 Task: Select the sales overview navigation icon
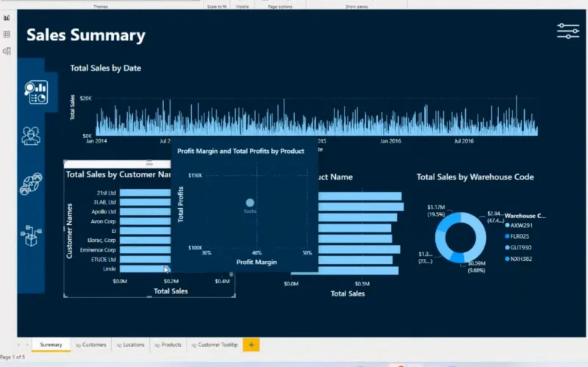(36, 93)
